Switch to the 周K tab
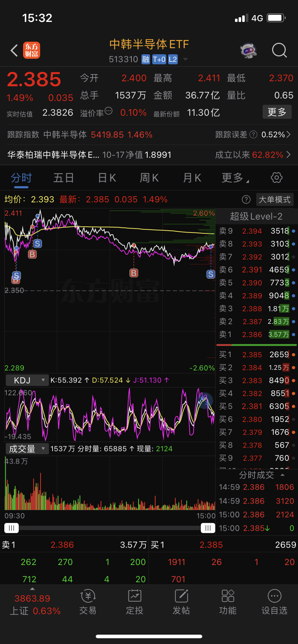Screen dimensions: 298x644 tap(149, 178)
